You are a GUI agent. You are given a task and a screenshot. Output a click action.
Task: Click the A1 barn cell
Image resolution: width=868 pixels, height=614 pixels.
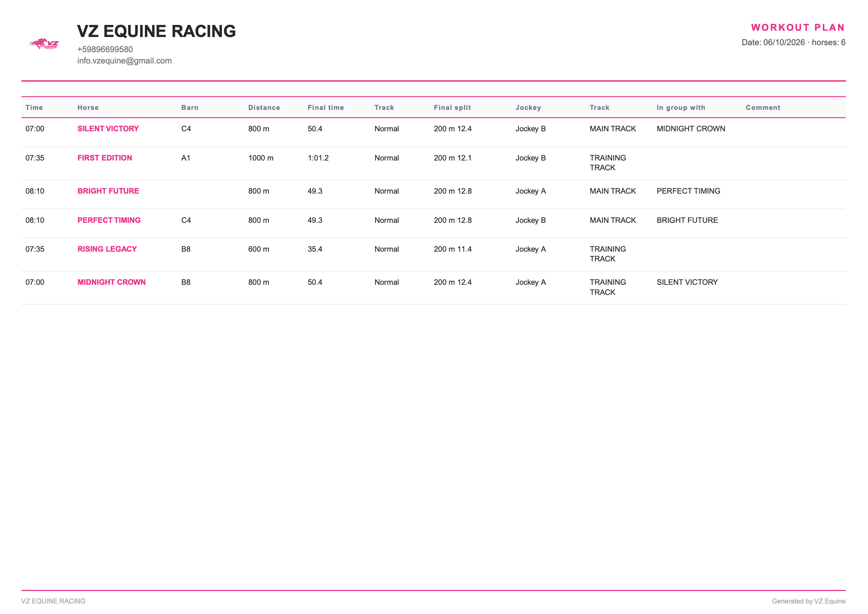pos(186,158)
